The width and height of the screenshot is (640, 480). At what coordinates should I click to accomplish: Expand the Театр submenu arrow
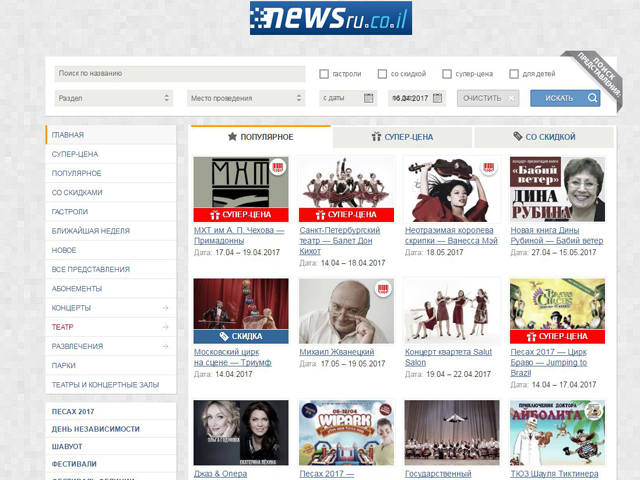coord(165,327)
